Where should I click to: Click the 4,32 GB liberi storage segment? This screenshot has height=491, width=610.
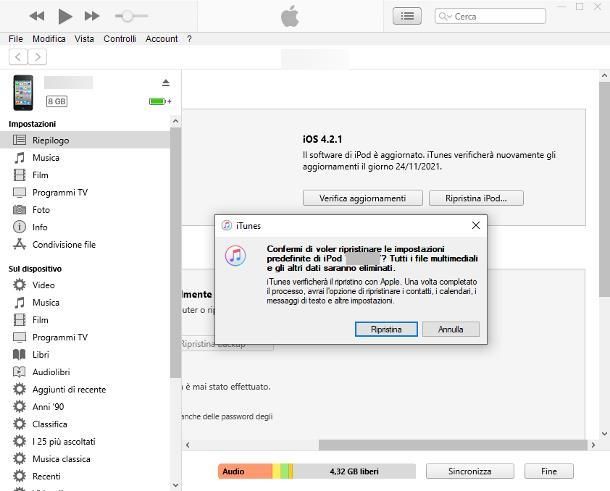point(354,472)
